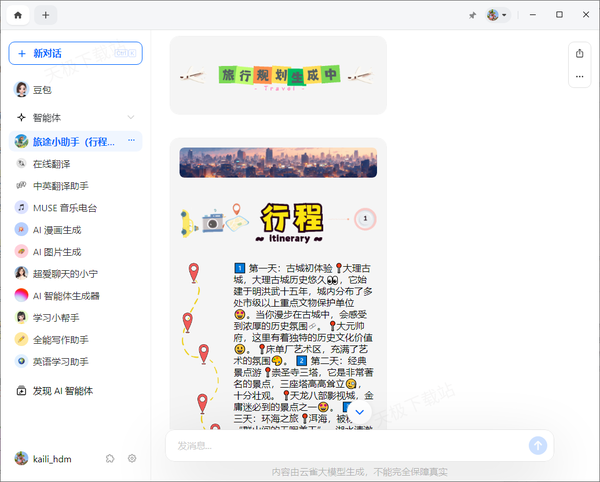Click the 在线翻译 avatar icon
Viewport: 600px width, 482px height.
tap(21, 164)
